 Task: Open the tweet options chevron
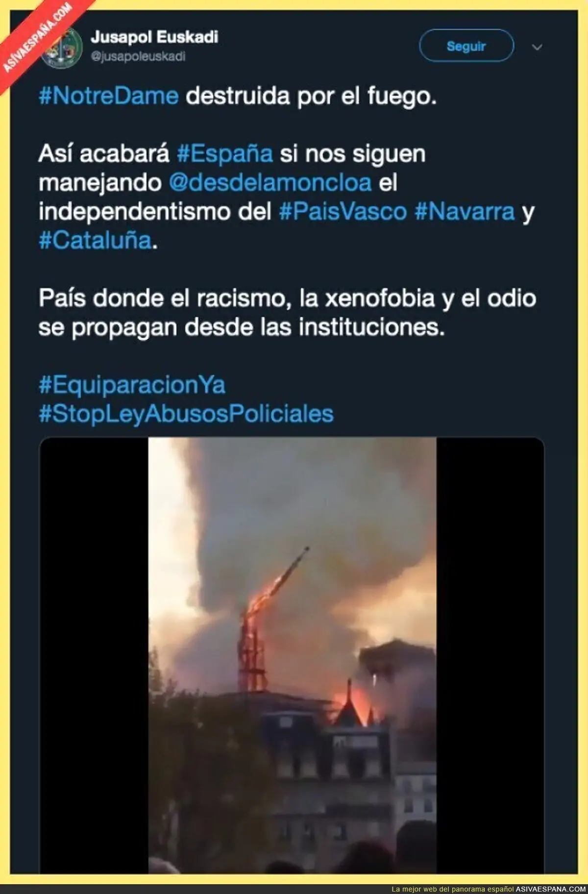(537, 48)
